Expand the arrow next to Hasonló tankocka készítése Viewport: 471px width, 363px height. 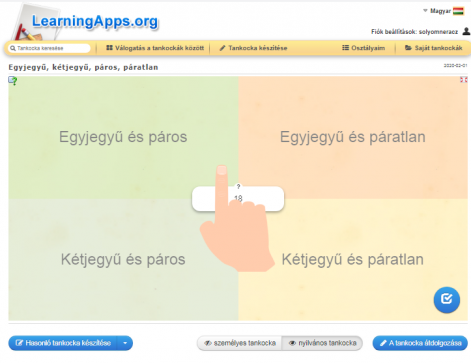tap(125, 343)
